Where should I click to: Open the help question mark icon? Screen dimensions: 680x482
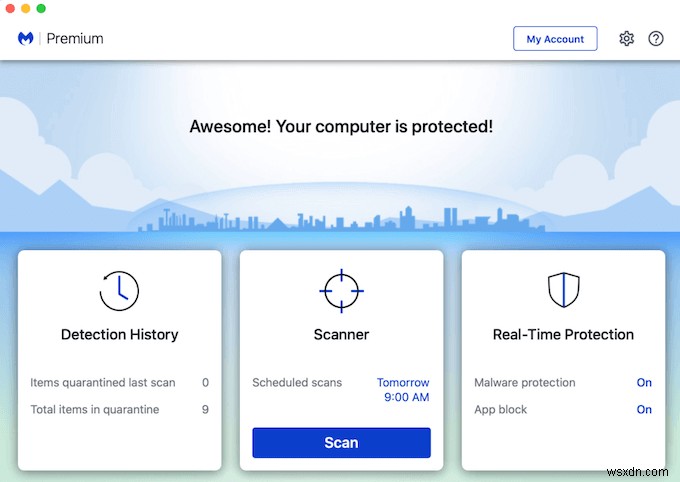click(x=656, y=39)
